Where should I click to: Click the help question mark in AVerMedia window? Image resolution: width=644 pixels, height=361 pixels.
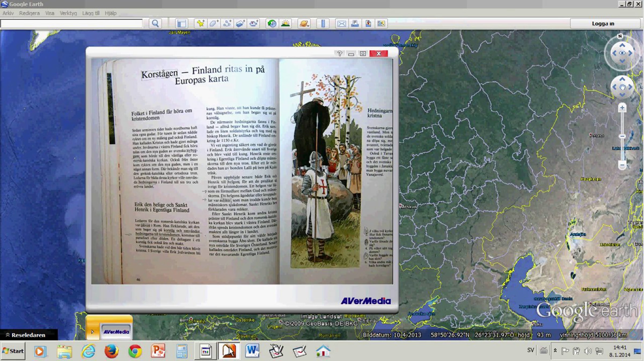pyautogui.click(x=339, y=54)
